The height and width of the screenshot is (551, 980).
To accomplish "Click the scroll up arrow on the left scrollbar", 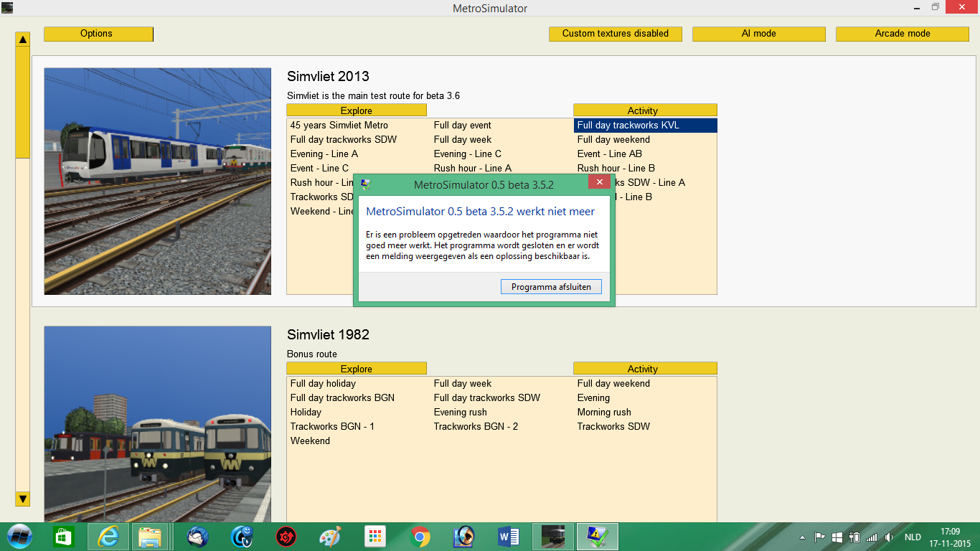I will click(x=23, y=39).
